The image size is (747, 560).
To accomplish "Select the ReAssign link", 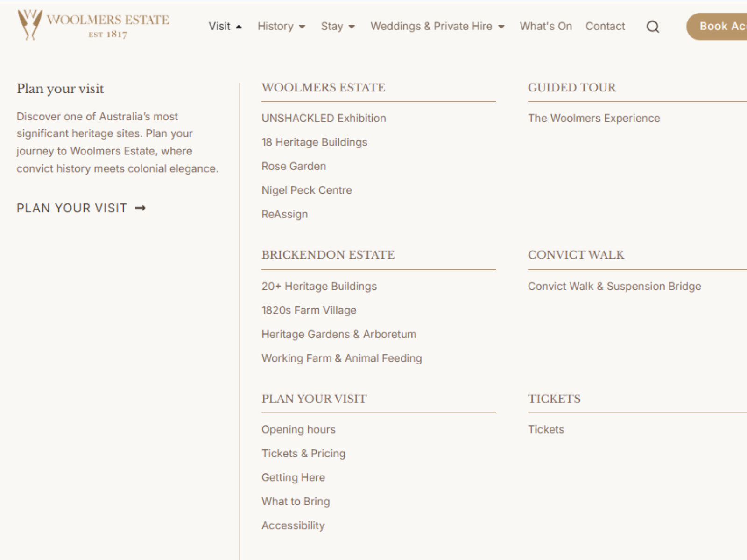I will coord(285,214).
